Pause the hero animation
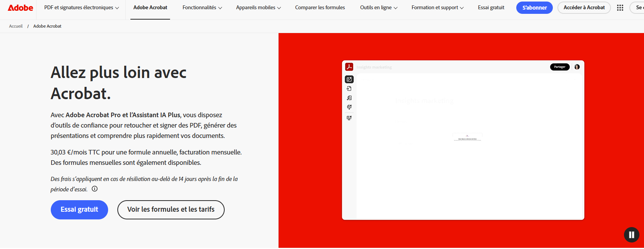 pos(631,235)
